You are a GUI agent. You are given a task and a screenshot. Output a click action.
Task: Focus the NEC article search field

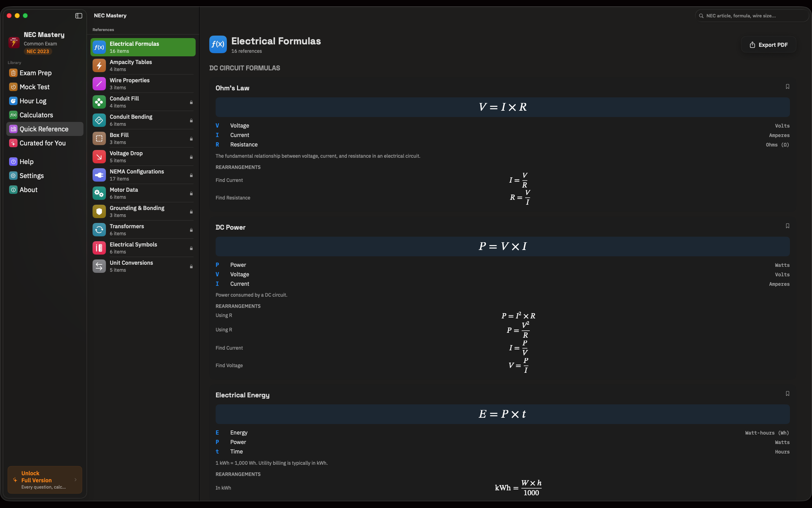point(752,16)
